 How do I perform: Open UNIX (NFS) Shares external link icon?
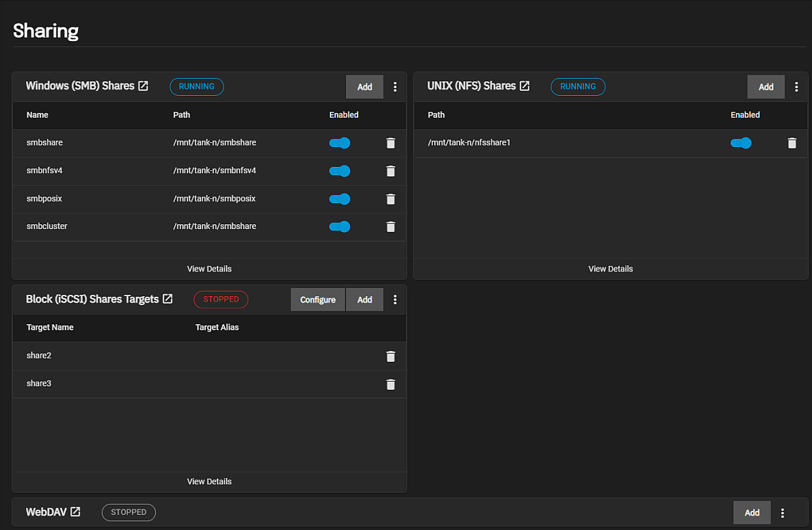point(525,86)
